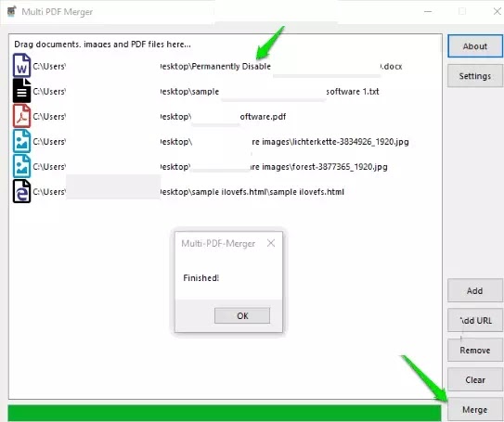Start merging with the Merge button
This screenshot has width=504, height=422.
(474, 409)
